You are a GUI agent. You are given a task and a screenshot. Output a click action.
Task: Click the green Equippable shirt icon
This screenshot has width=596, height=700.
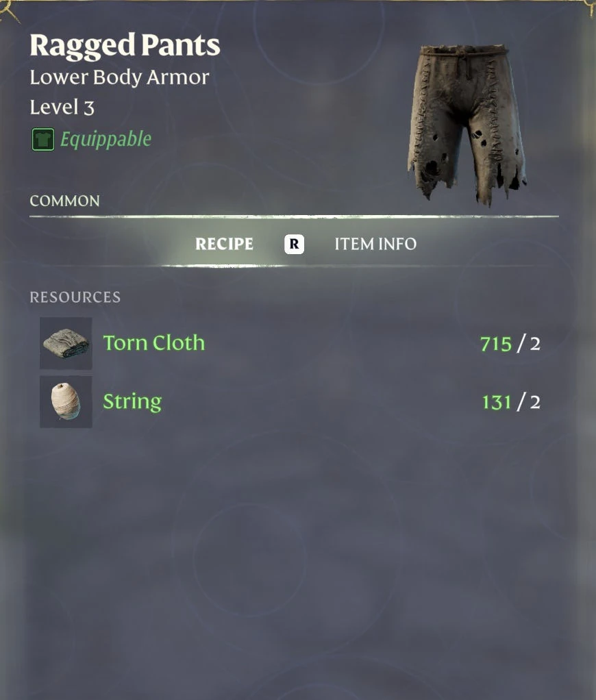pyautogui.click(x=43, y=139)
